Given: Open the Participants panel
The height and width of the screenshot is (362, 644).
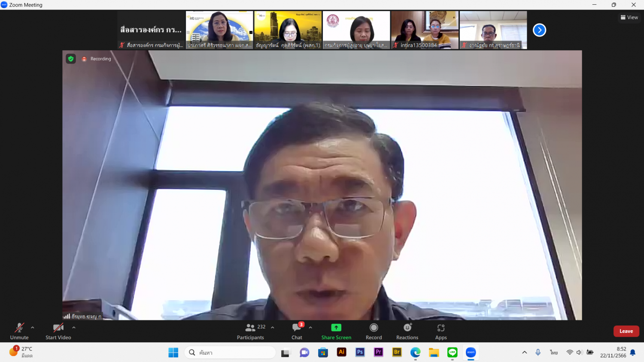Looking at the screenshot, I should (x=251, y=331).
